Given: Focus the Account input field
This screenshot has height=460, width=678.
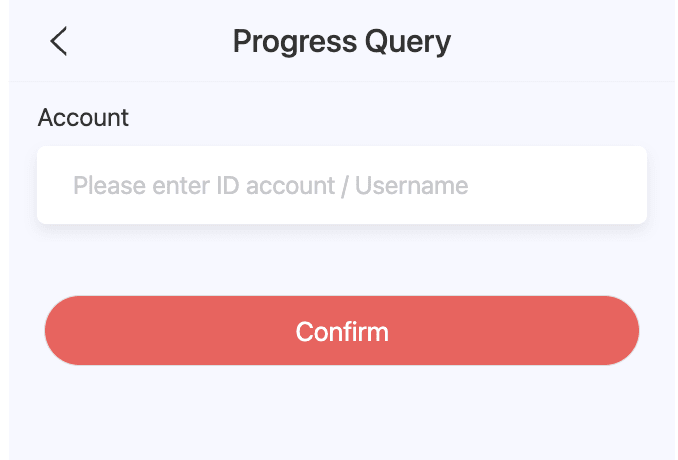Looking at the screenshot, I should (x=342, y=185).
